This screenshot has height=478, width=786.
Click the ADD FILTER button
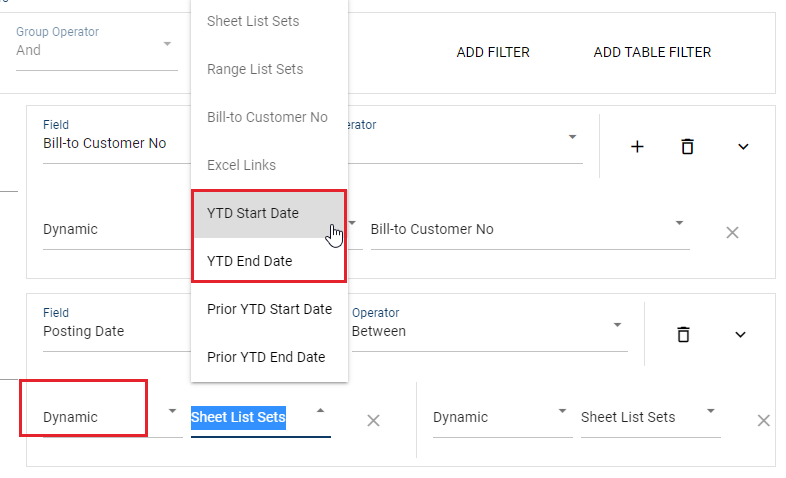tap(493, 52)
